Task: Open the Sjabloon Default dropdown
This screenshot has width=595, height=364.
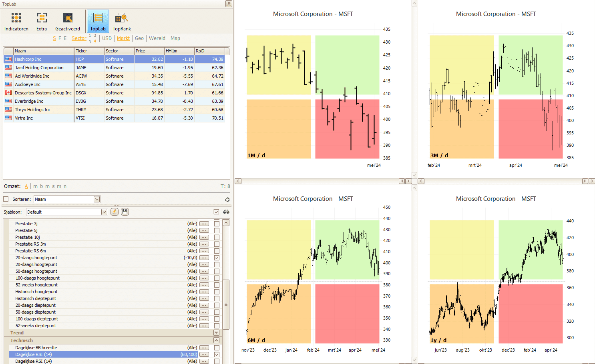Action: pos(104,212)
